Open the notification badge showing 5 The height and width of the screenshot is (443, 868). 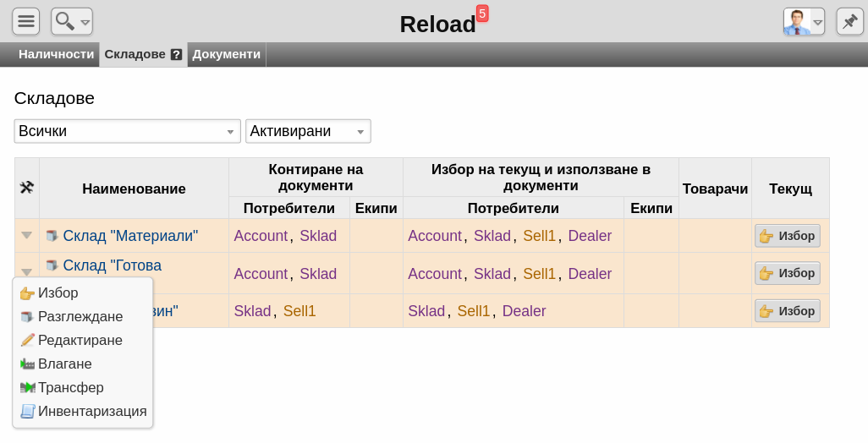[x=482, y=14]
